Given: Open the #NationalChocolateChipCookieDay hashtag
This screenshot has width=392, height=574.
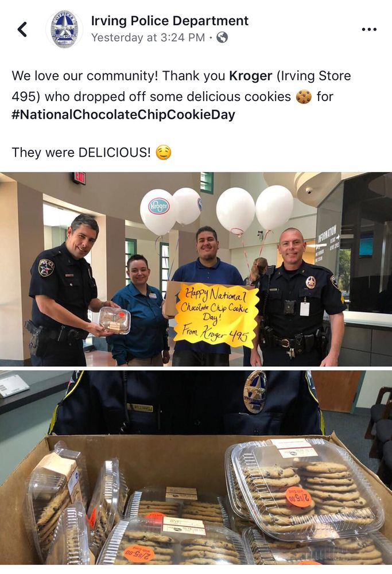Looking at the screenshot, I should point(123,115).
